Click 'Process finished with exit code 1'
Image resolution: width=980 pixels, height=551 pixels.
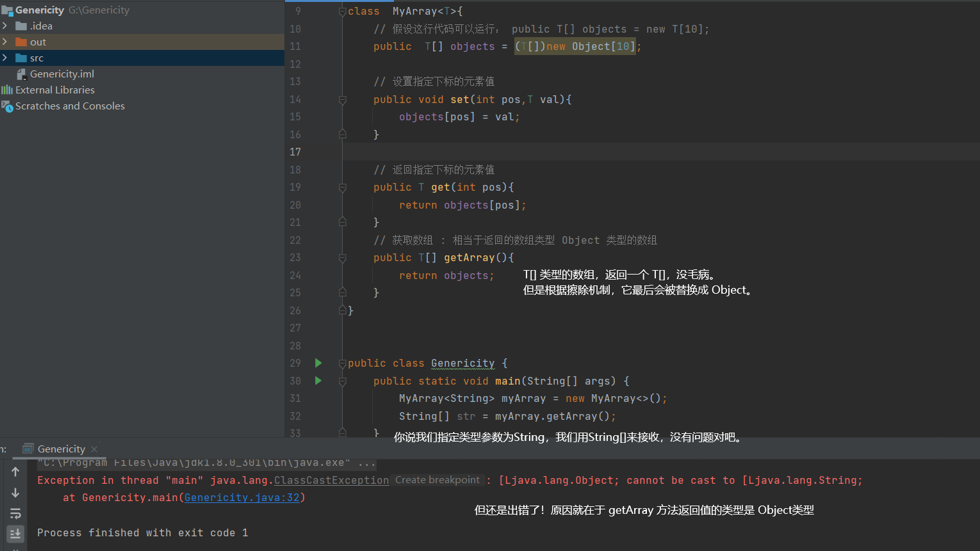142,532
